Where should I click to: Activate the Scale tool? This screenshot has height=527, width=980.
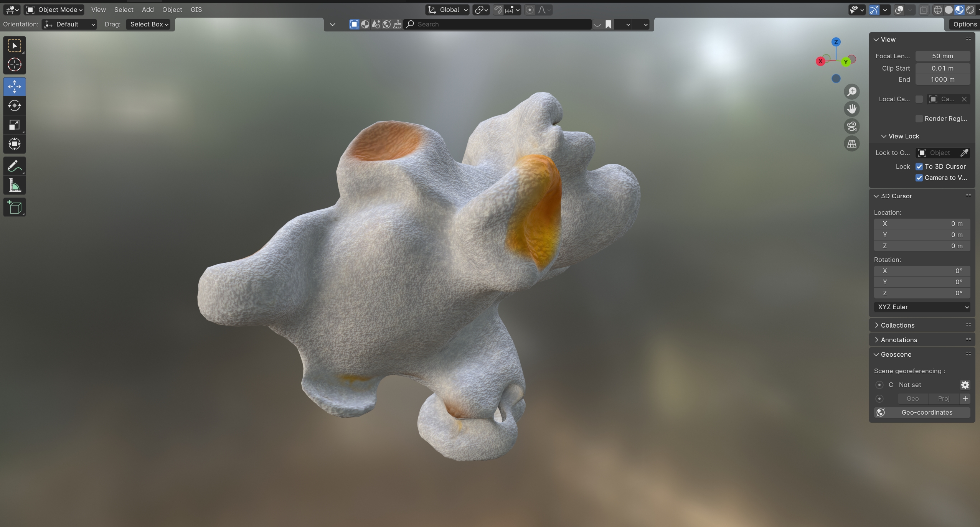(x=15, y=125)
